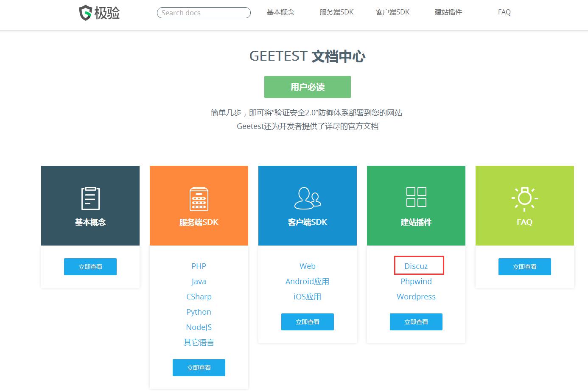This screenshot has height=391, width=588.
Task: Open FAQ in the top navigation
Action: click(504, 12)
